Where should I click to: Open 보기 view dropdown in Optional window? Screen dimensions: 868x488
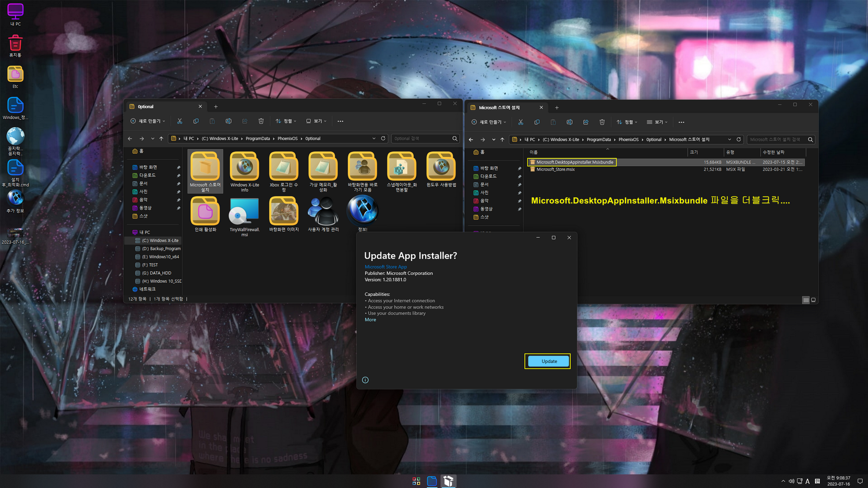(316, 121)
